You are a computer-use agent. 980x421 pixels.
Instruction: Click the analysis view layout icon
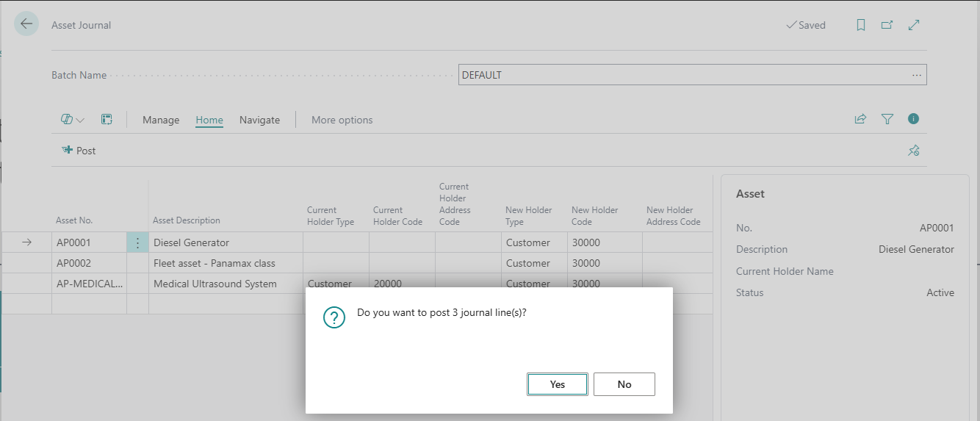[107, 120]
